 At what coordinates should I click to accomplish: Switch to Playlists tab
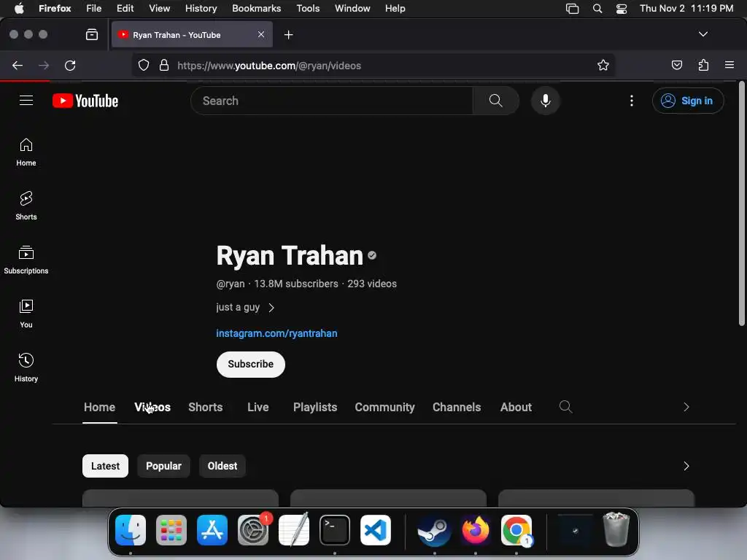[x=315, y=407]
